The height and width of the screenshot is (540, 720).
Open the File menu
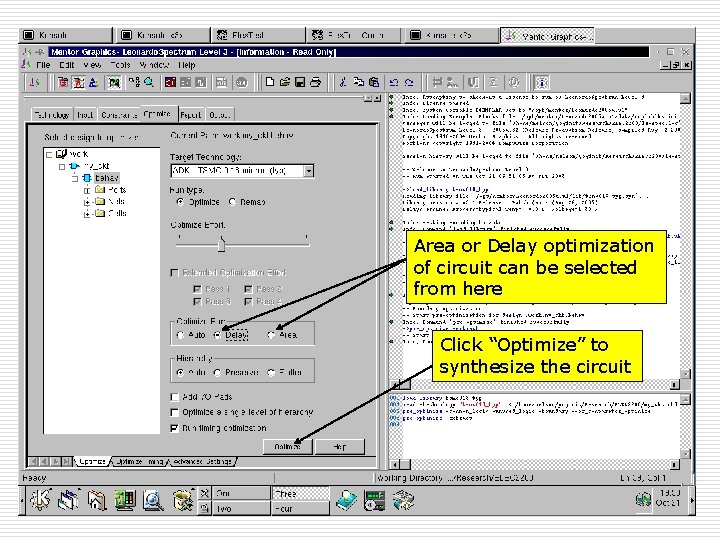click(x=43, y=65)
